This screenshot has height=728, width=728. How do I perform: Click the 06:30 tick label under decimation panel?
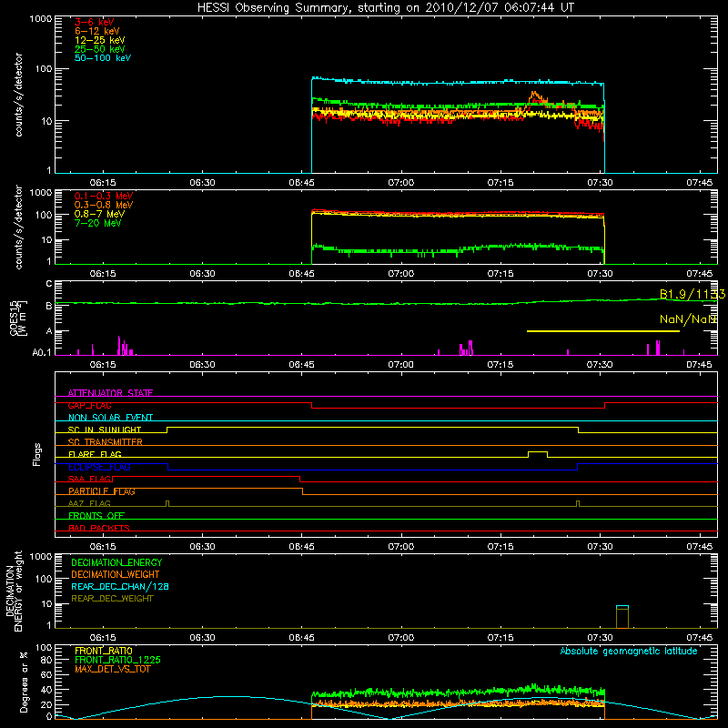coord(202,638)
